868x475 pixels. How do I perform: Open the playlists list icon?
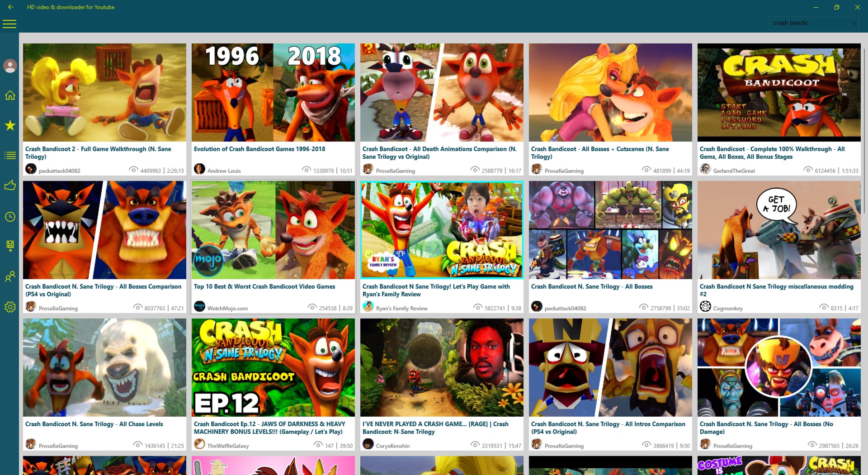point(10,156)
